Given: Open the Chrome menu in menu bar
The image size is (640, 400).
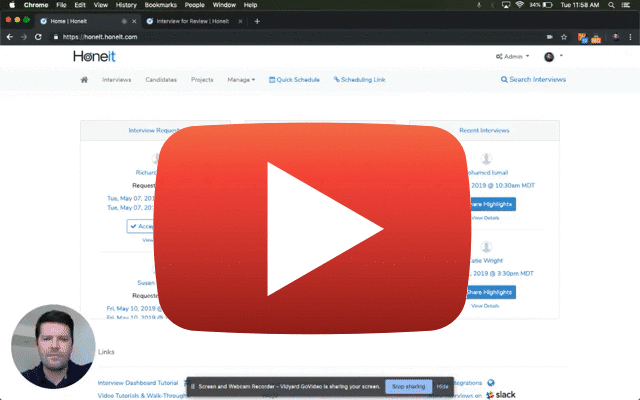Looking at the screenshot, I should [36, 5].
